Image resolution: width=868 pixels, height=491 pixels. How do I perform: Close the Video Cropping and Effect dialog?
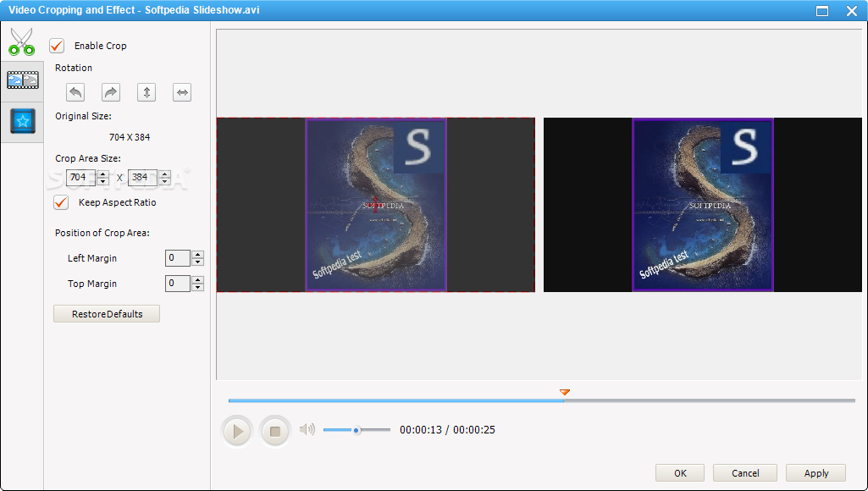tap(852, 10)
